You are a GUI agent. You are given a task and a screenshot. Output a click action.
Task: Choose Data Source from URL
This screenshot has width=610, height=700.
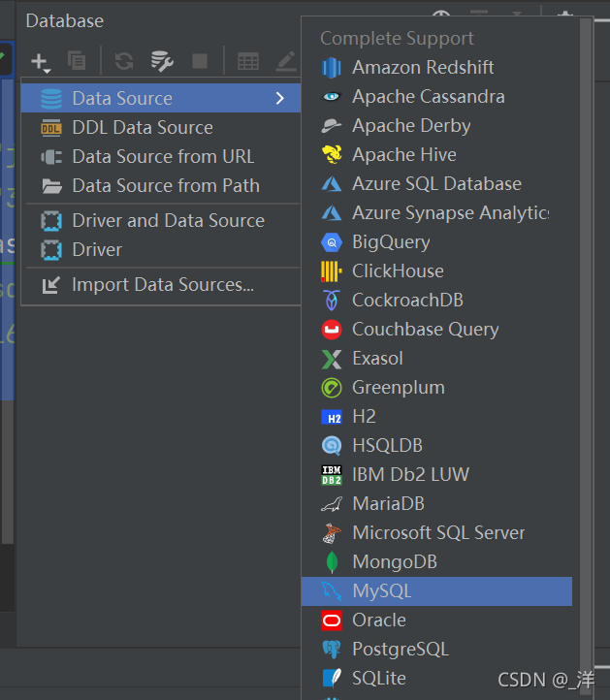click(161, 157)
